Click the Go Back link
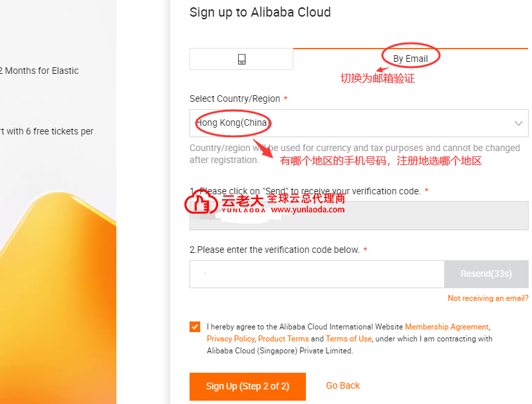Image resolution: width=532 pixels, height=404 pixels. [342, 385]
